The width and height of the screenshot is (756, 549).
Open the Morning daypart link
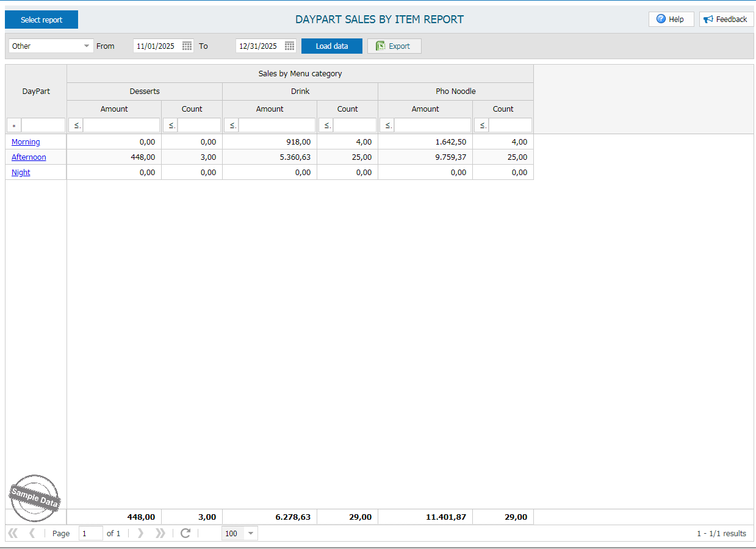tap(26, 142)
